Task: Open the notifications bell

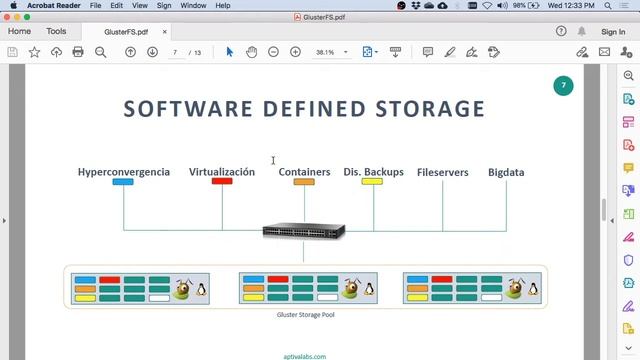Action: [x=582, y=31]
